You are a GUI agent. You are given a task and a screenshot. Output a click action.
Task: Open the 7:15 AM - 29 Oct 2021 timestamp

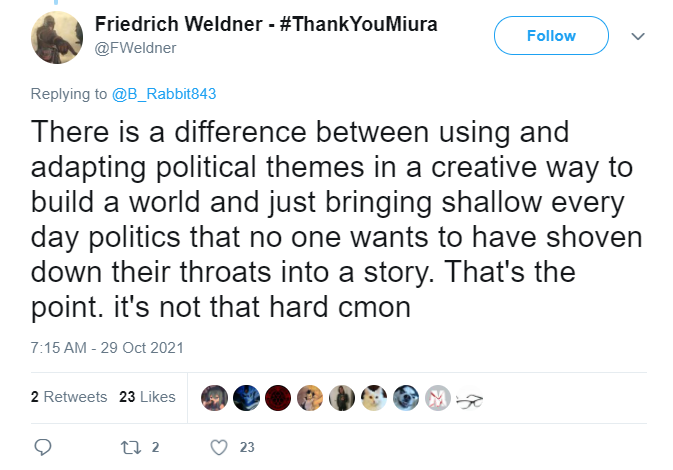[107, 348]
